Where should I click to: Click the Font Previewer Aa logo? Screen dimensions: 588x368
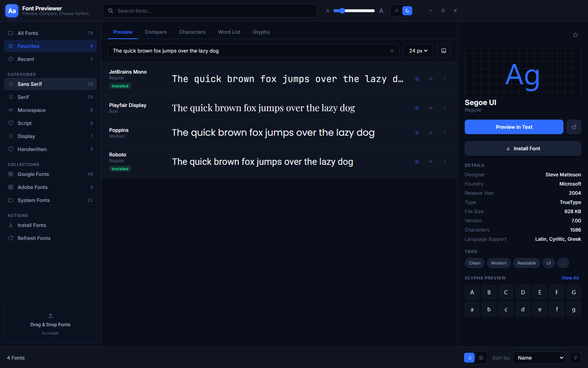click(12, 11)
